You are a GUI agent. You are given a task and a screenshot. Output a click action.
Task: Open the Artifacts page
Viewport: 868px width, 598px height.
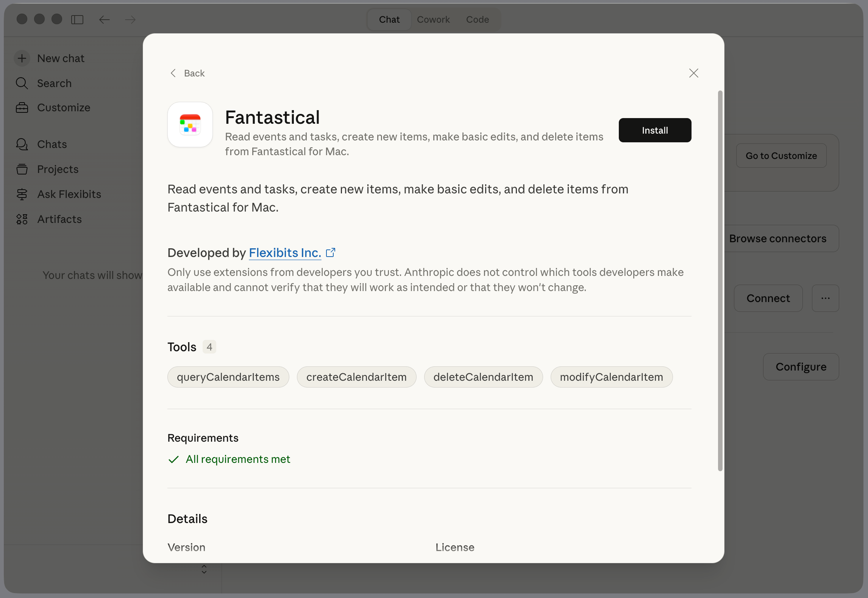click(59, 219)
